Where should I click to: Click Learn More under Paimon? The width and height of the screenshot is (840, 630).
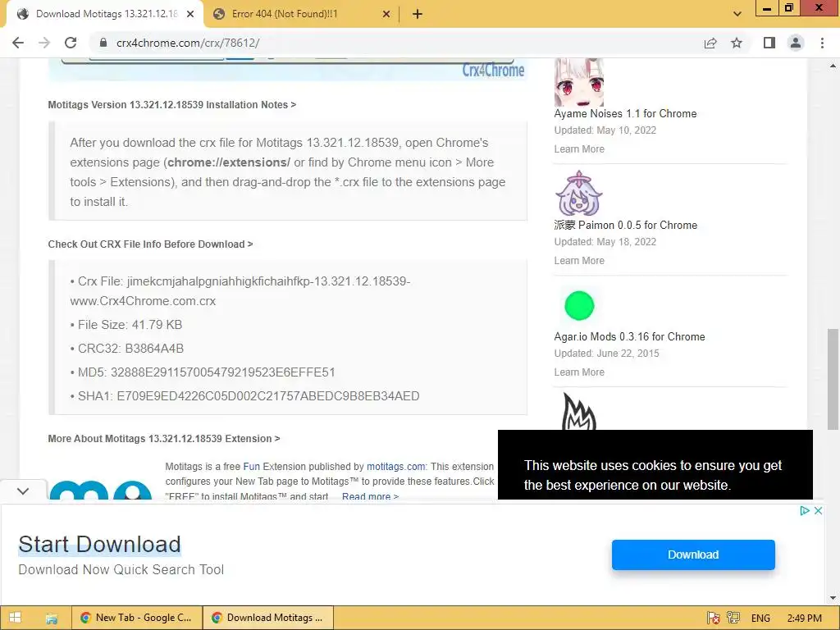tap(579, 260)
